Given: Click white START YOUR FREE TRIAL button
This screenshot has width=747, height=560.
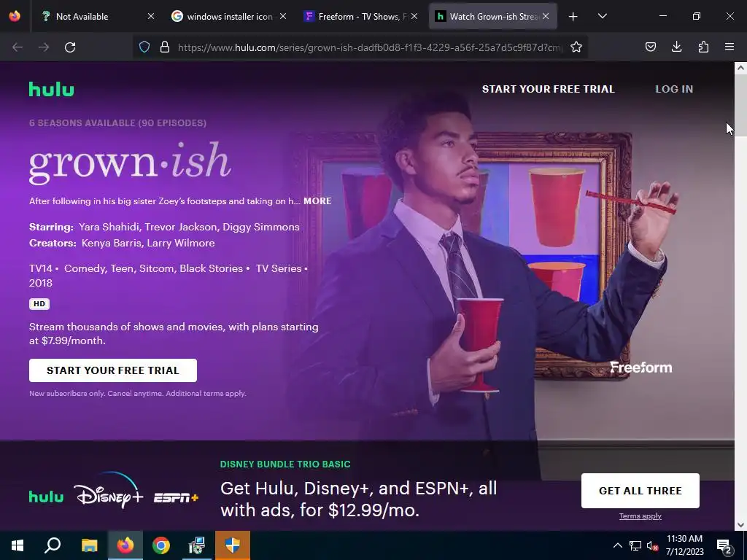Looking at the screenshot, I should click(x=113, y=370).
